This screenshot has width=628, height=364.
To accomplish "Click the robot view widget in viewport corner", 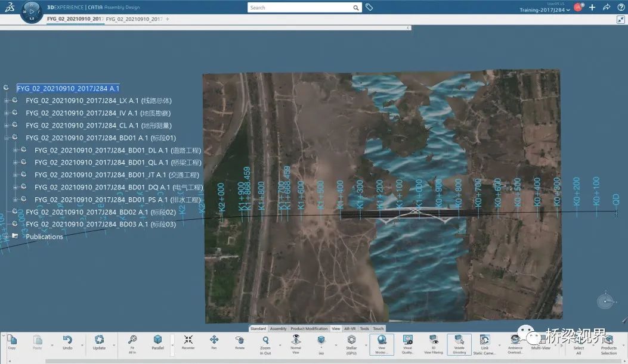I will (605, 301).
